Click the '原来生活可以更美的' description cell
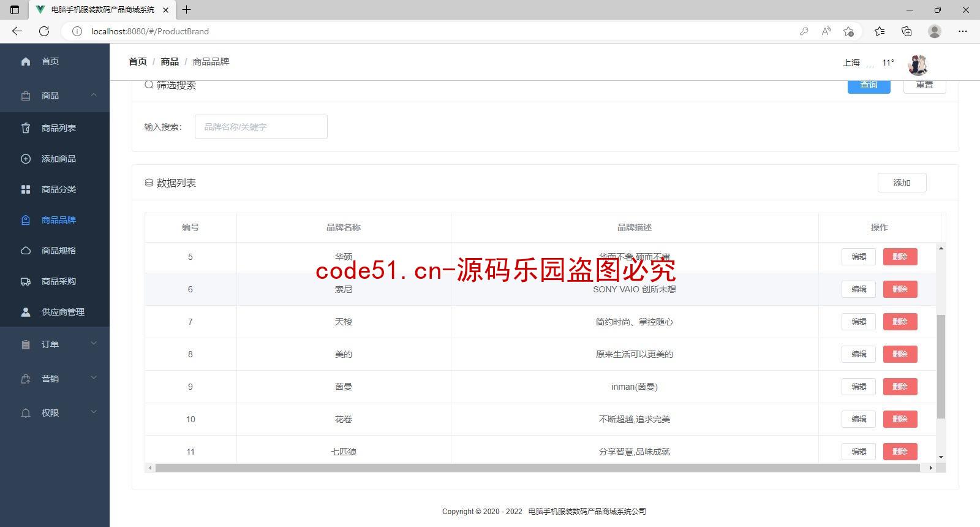The image size is (980, 527). (x=635, y=354)
